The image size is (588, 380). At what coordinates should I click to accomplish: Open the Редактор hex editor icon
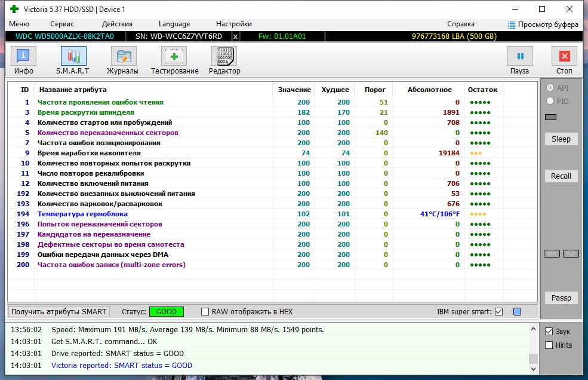coord(224,56)
